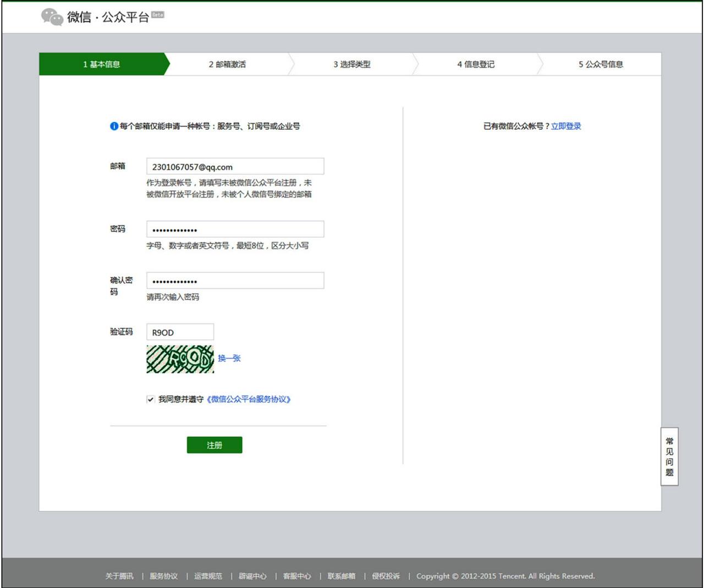Select step tab 3 选择类型

(352, 64)
